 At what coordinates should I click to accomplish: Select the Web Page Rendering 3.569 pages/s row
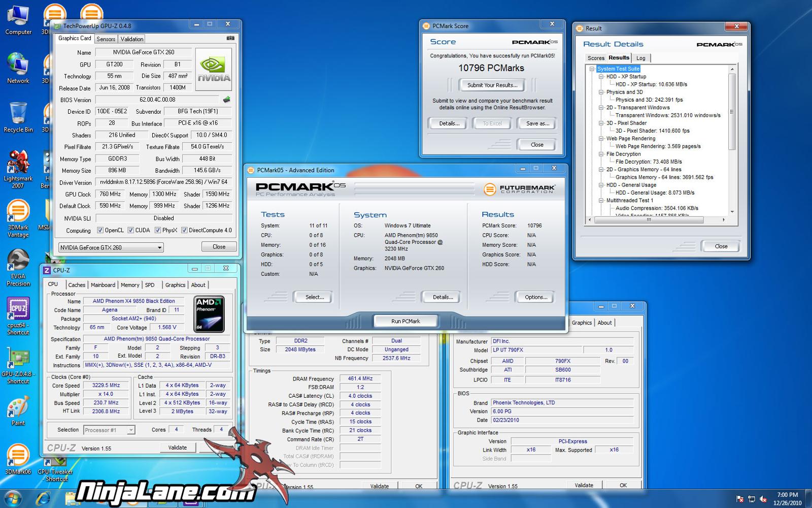(658, 146)
